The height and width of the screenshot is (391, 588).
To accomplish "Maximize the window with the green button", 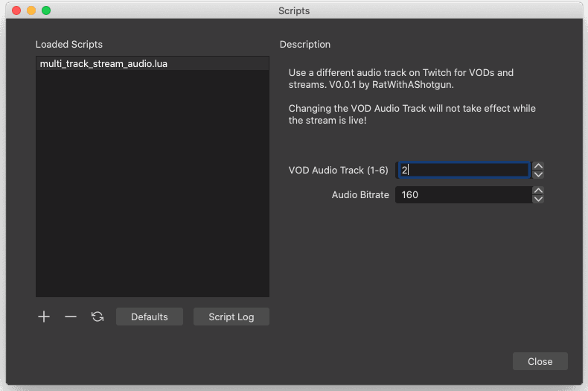I will 45,10.
